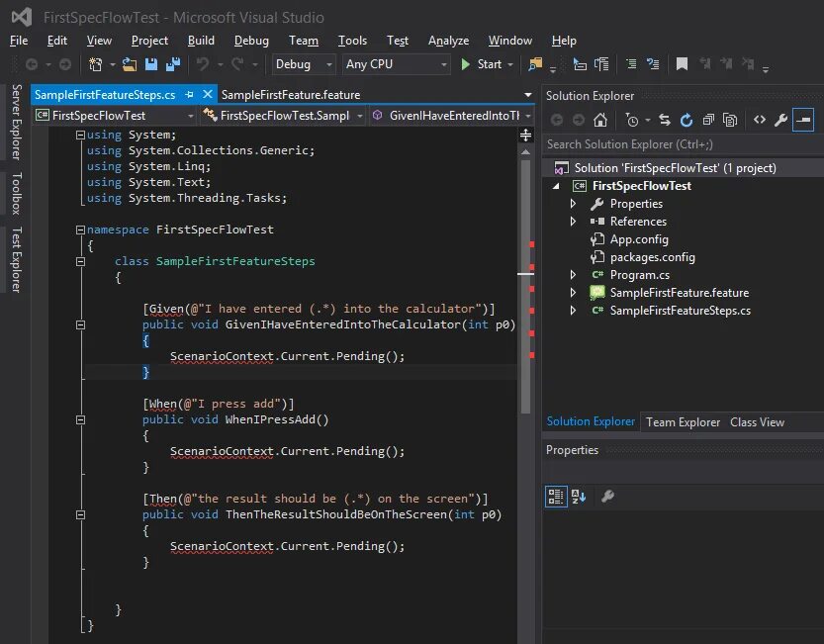Toggle bookmark with the bookmark icon

683,64
